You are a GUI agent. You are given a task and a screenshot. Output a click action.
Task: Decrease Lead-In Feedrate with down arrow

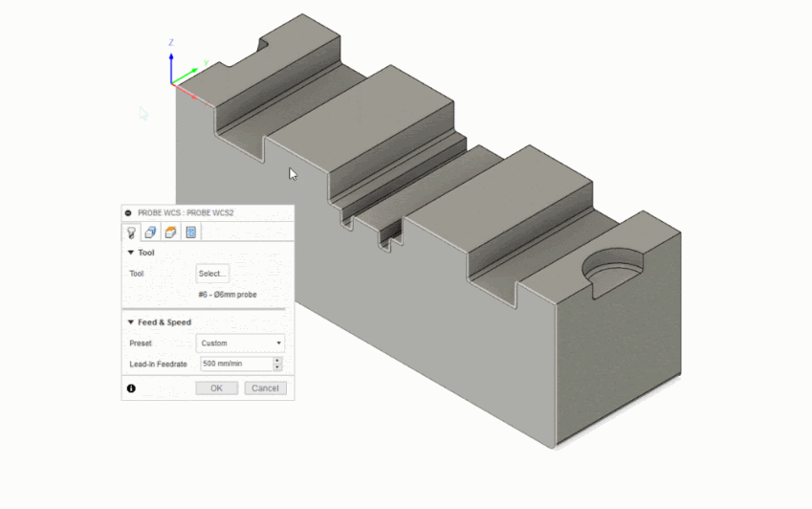tap(277, 367)
